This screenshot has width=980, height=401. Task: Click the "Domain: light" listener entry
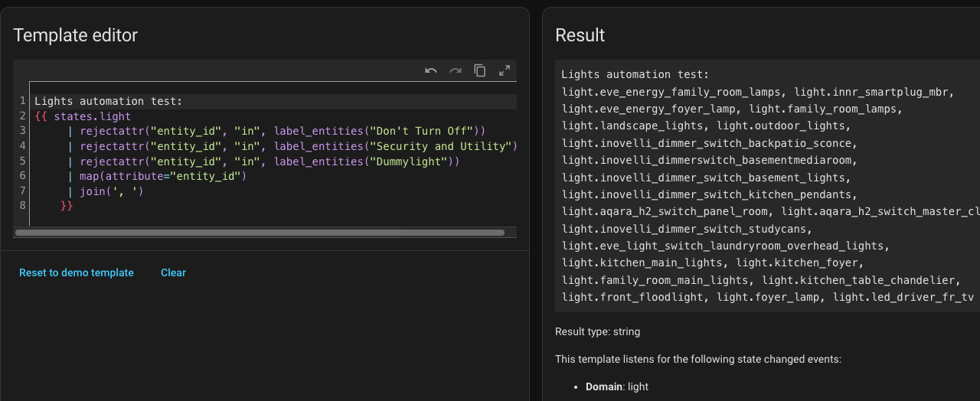click(x=616, y=386)
